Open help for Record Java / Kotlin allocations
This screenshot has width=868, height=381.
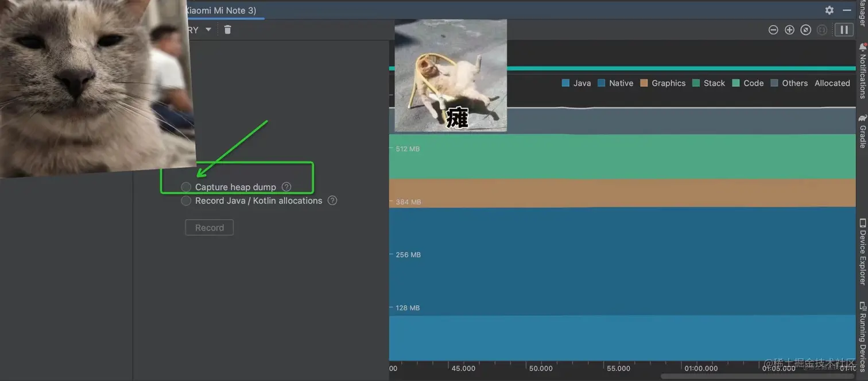pos(332,201)
